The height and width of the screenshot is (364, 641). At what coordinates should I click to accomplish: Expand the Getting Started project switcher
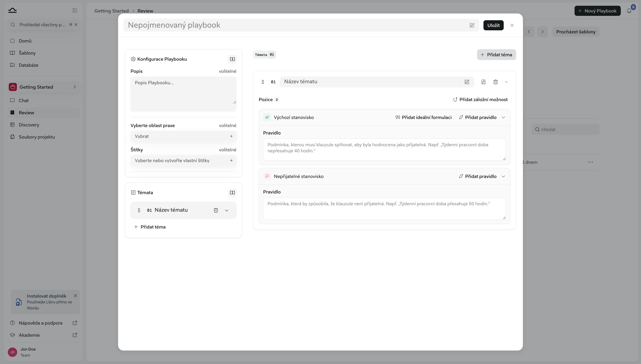click(44, 87)
